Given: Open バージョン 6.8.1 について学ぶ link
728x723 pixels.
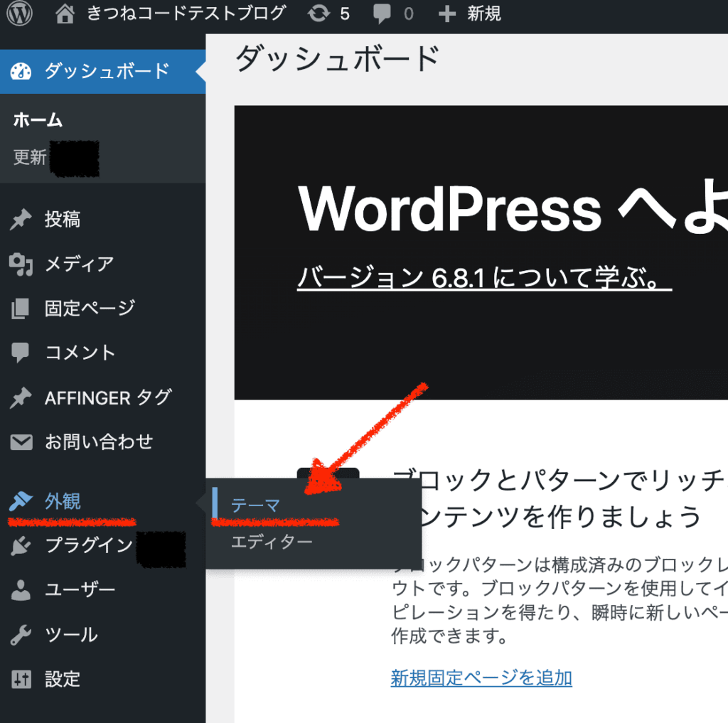Looking at the screenshot, I should [x=484, y=278].
